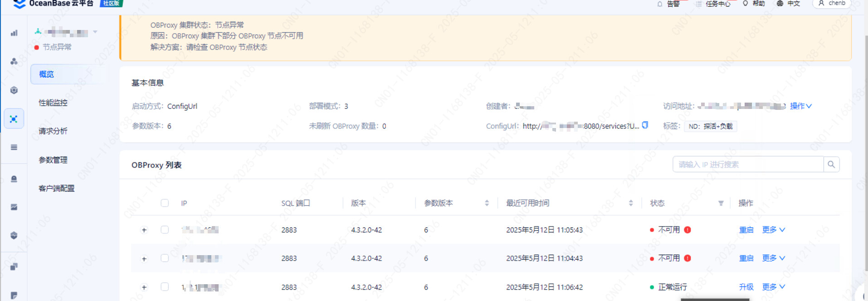Toggle the select-all checkbox in table header

pyautogui.click(x=165, y=203)
